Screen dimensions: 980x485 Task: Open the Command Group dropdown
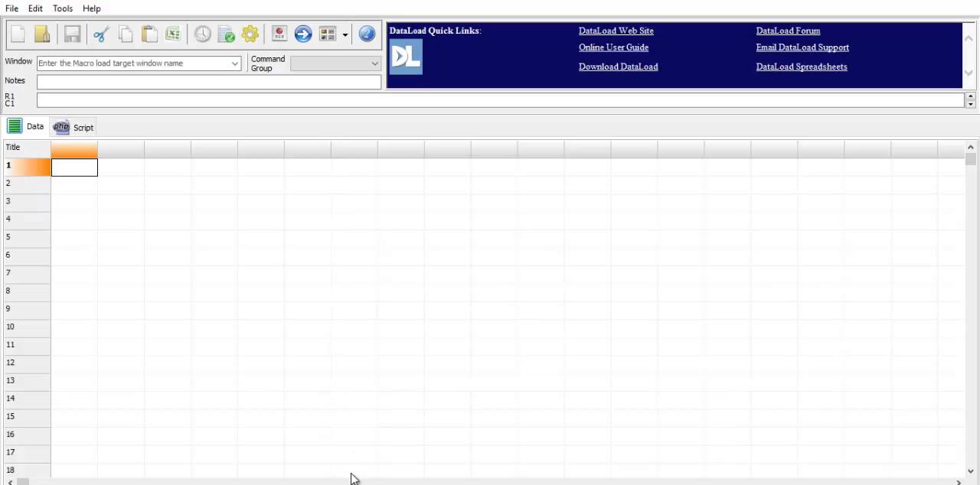[x=374, y=63]
